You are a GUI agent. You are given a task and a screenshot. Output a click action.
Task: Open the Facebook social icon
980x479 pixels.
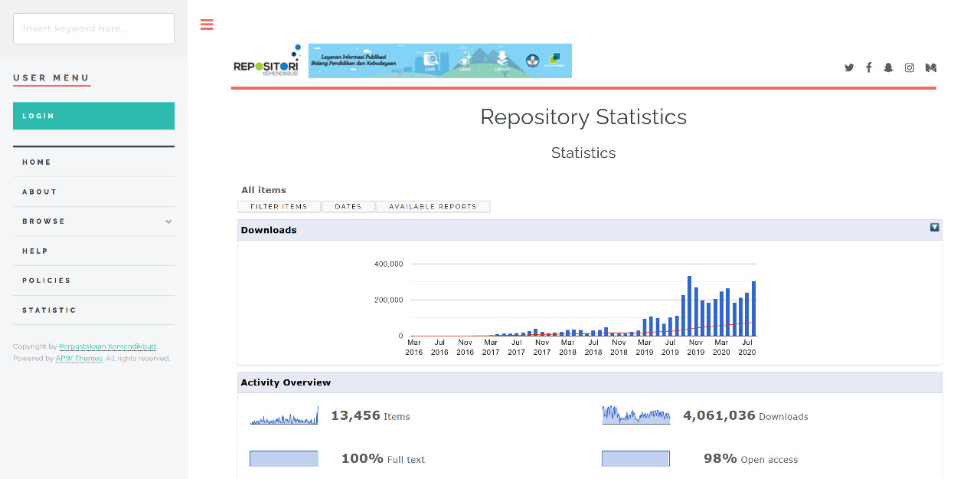pyautogui.click(x=869, y=67)
